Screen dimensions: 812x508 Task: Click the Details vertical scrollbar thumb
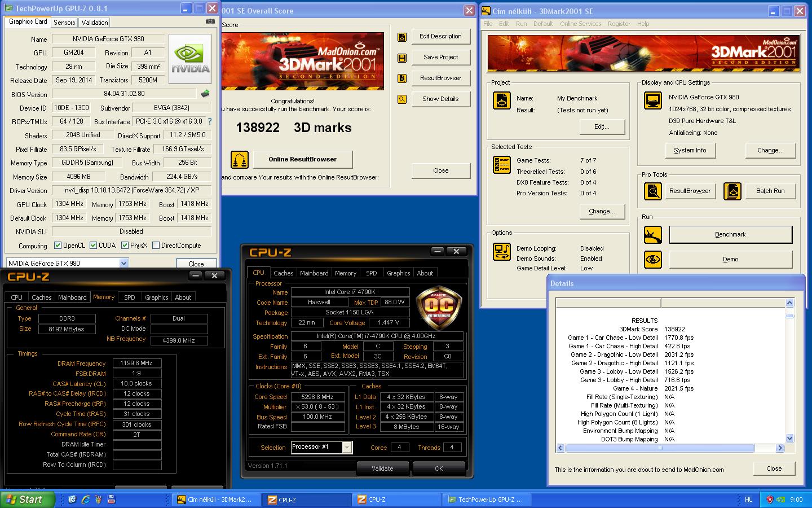(789, 316)
